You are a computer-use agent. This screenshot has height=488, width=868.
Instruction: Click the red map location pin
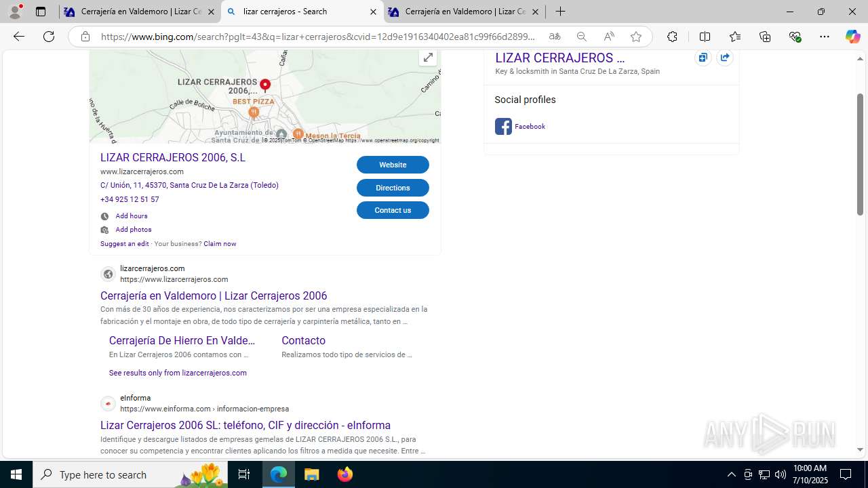265,85
